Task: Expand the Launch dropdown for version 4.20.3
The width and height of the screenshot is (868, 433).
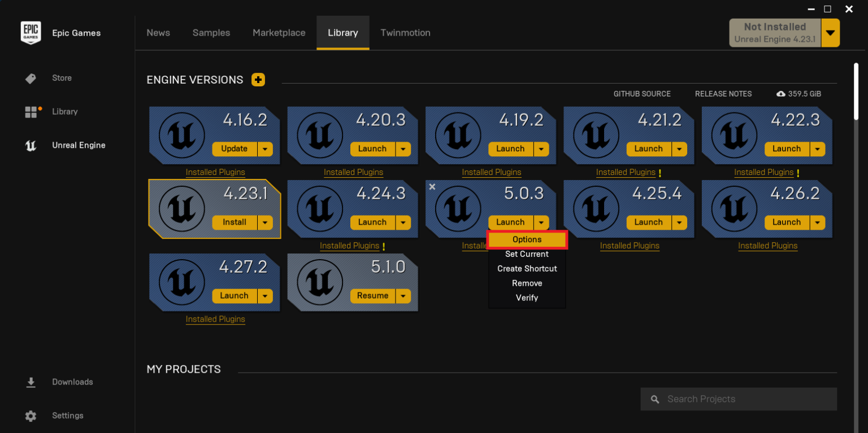Action: 403,148
